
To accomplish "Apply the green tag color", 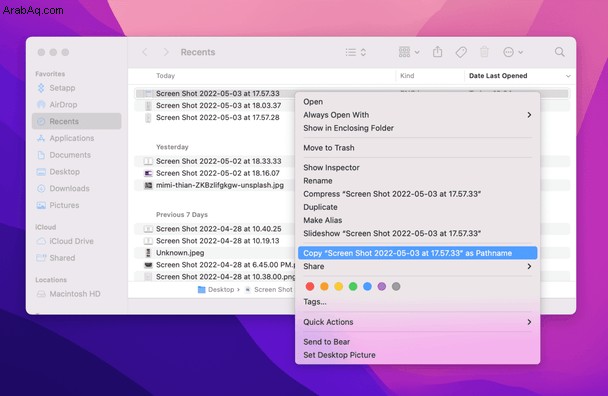I will tap(353, 286).
